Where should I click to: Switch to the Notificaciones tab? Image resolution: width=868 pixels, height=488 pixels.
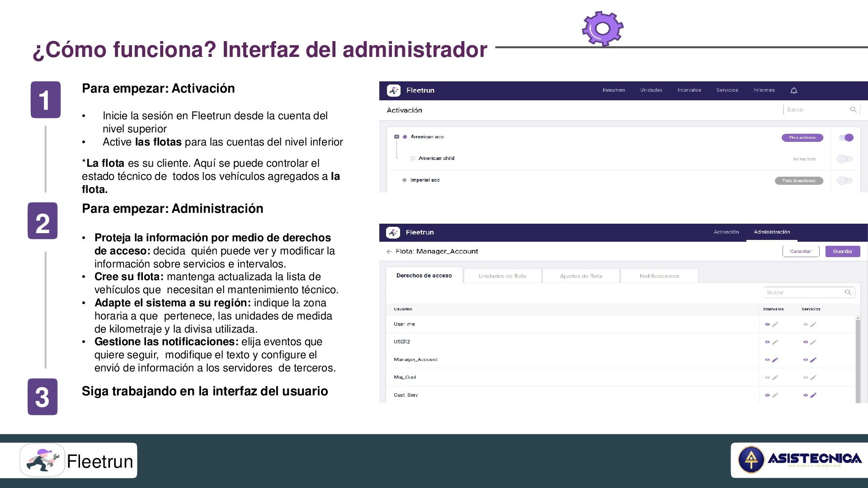coord(659,276)
